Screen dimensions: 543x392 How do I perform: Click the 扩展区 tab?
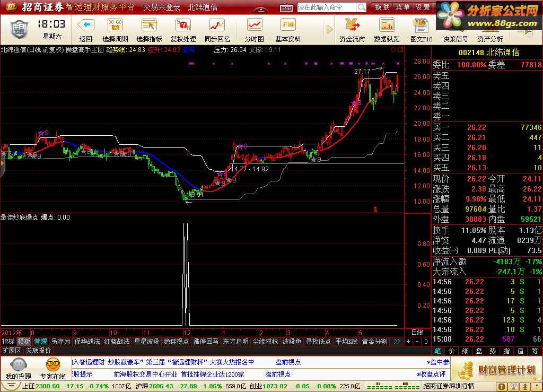coord(12,351)
